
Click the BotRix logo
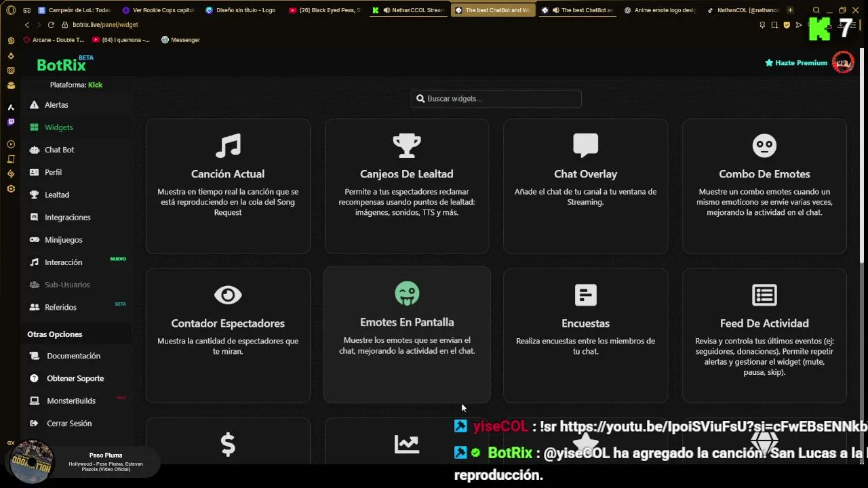pos(62,65)
